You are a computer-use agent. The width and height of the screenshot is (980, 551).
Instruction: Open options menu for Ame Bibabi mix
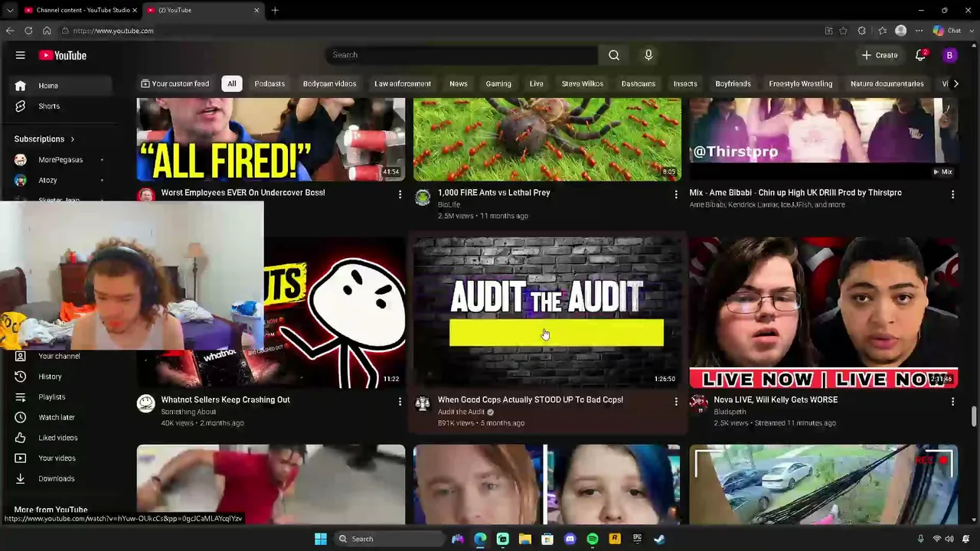(x=952, y=195)
